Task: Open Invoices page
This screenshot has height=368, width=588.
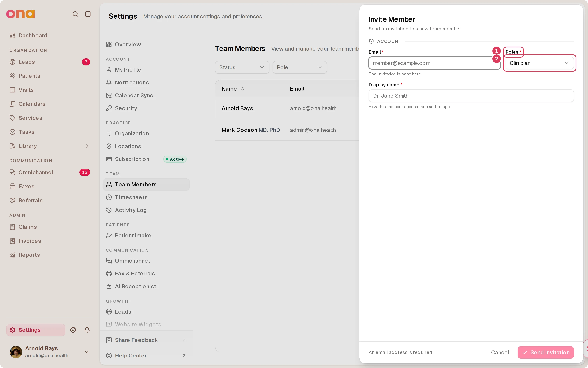Action: [50, 241]
